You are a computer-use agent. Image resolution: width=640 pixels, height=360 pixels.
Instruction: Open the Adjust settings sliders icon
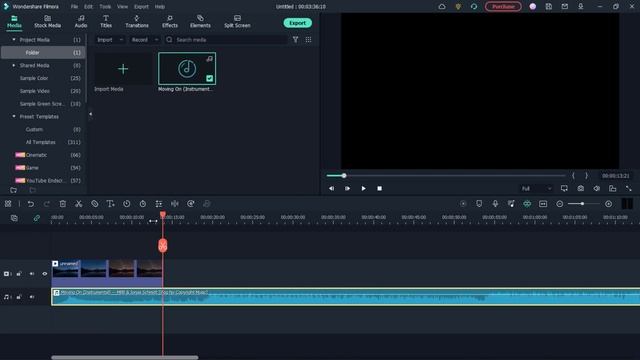pyautogui.click(x=159, y=204)
